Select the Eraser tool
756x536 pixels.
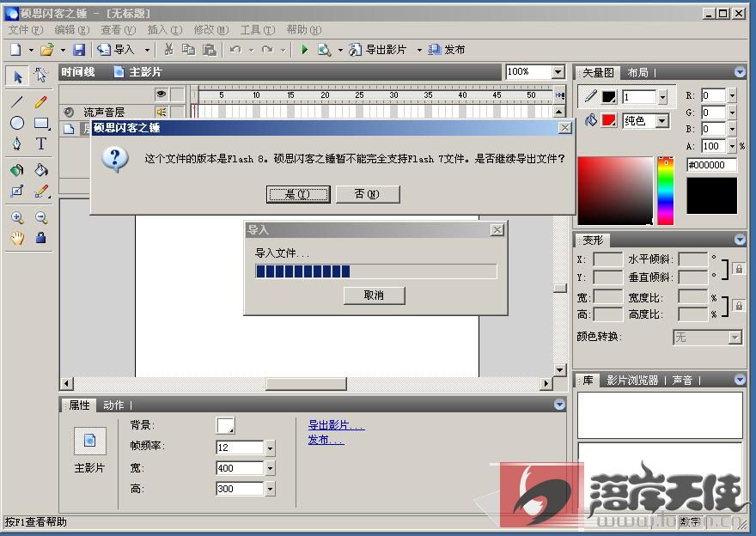[41, 192]
